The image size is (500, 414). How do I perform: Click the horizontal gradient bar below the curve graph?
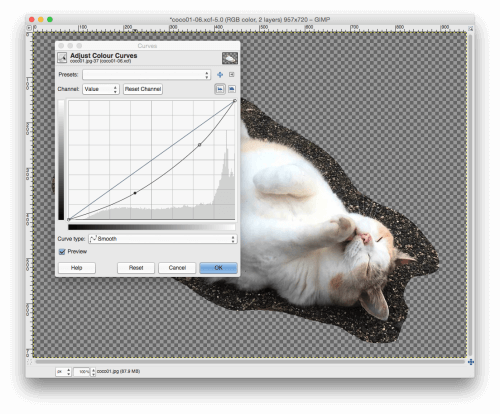(x=152, y=227)
